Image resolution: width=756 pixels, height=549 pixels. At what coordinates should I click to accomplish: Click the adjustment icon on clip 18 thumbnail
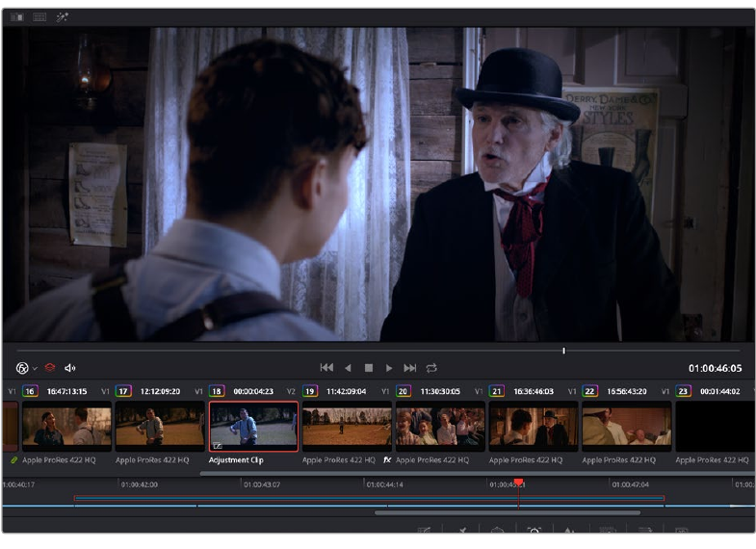pyautogui.click(x=218, y=446)
